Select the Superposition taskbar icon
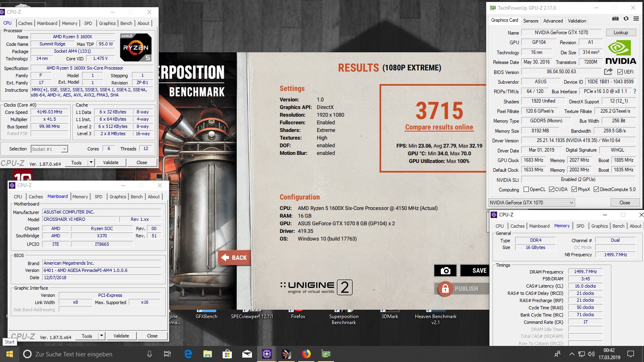The image size is (644, 362). (287, 354)
